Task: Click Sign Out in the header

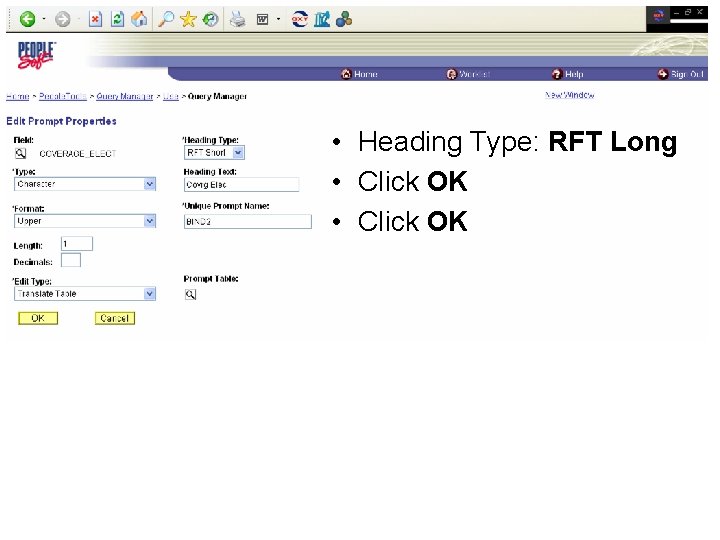Action: (681, 74)
